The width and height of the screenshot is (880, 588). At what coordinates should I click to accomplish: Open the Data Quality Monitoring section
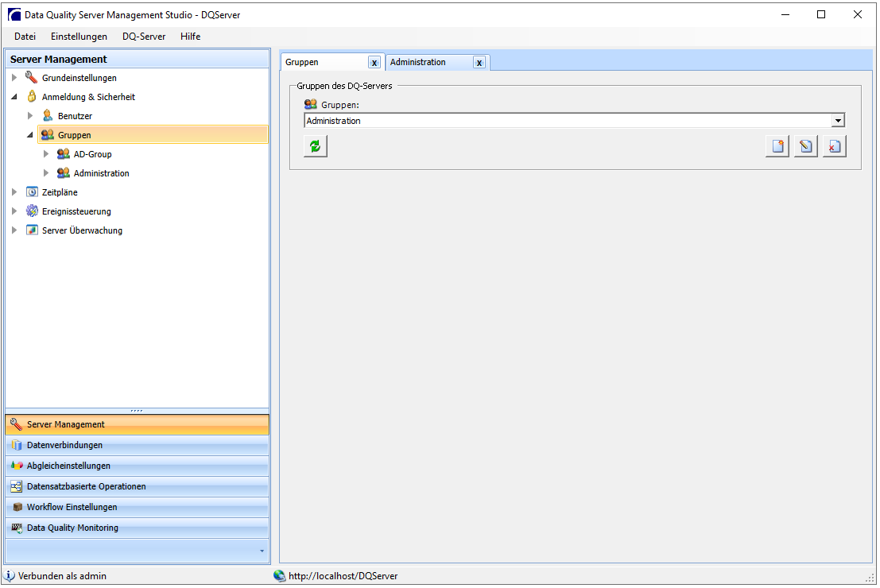pyautogui.click(x=137, y=528)
